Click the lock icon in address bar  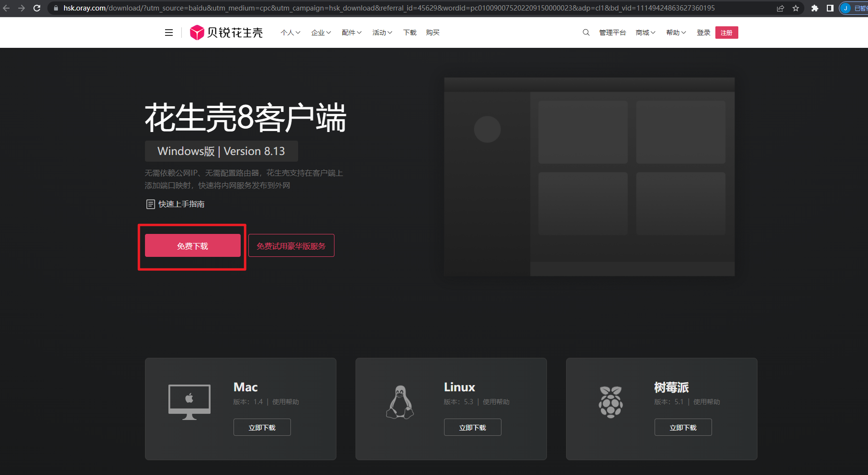click(56, 8)
